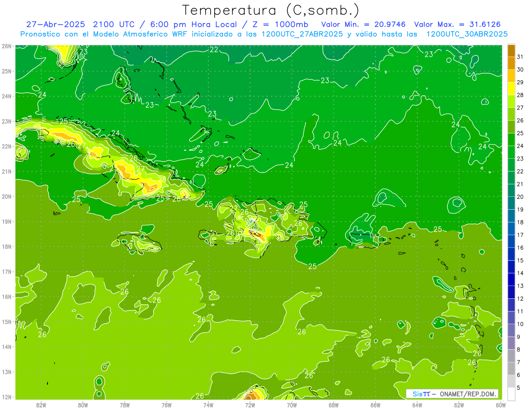Screen dimensions: 532x411
Task: Click the longitude axis label "60W"
Action: [x=501, y=405]
